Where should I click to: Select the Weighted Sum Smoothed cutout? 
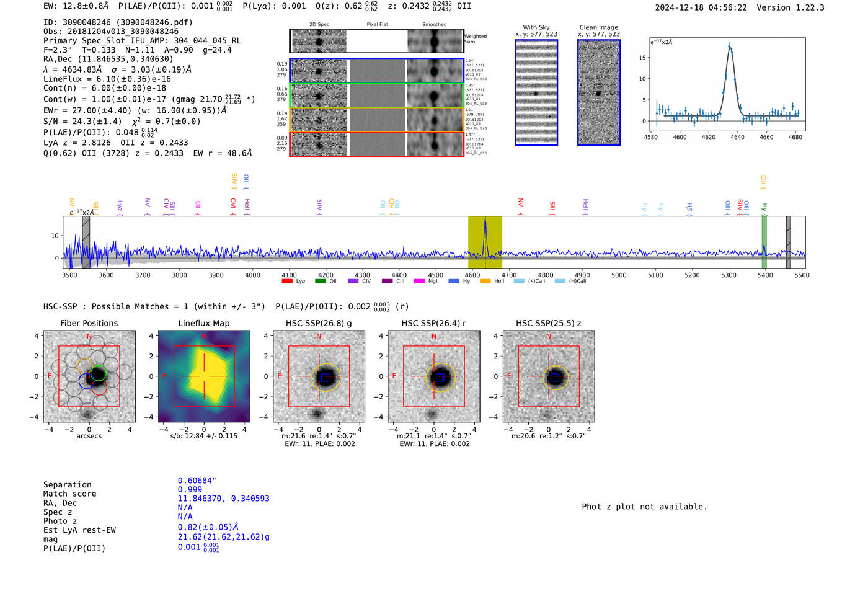[435, 41]
